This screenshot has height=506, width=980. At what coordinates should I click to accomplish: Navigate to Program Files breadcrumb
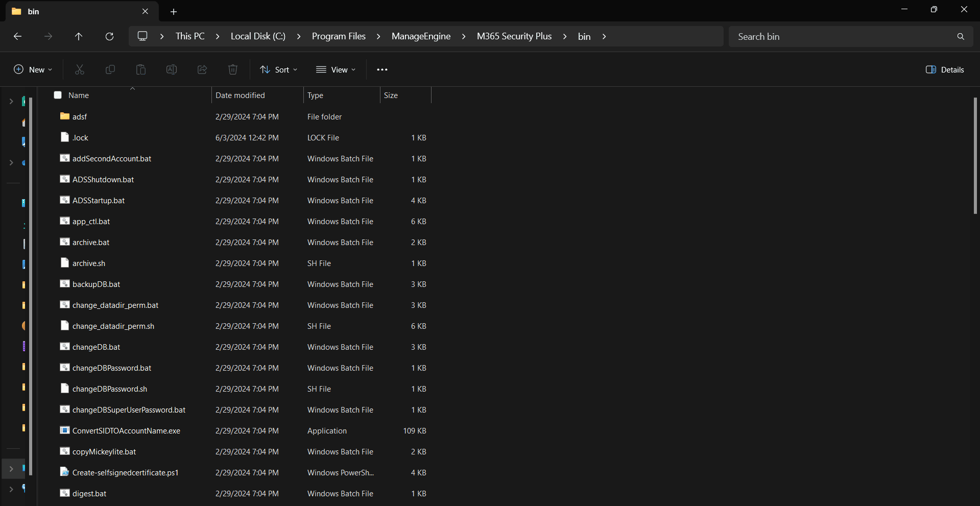339,36
